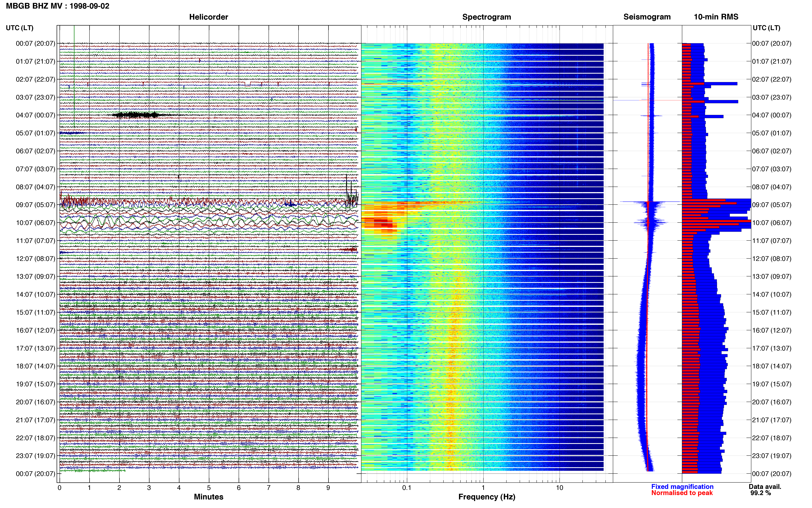Select right time label '02:07 (22:07)'
This screenshot has height=508, width=812.
(771, 79)
